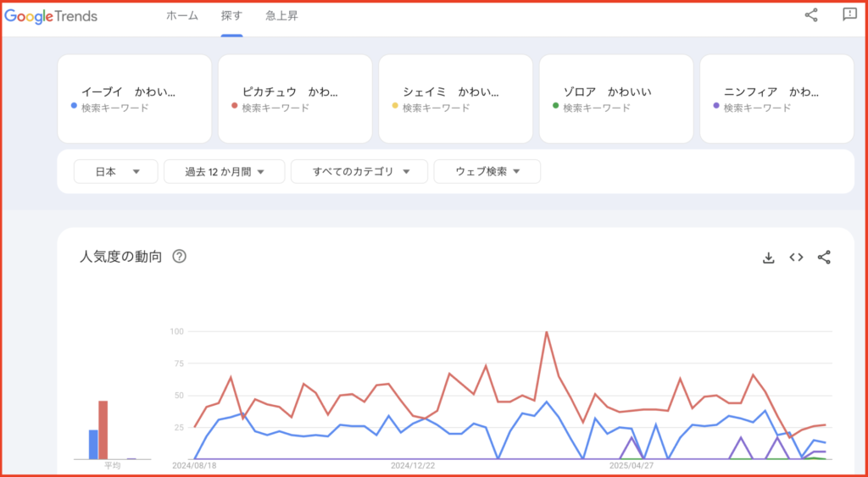Edit the ニンフィア search term card
868x477 pixels.
click(776, 99)
